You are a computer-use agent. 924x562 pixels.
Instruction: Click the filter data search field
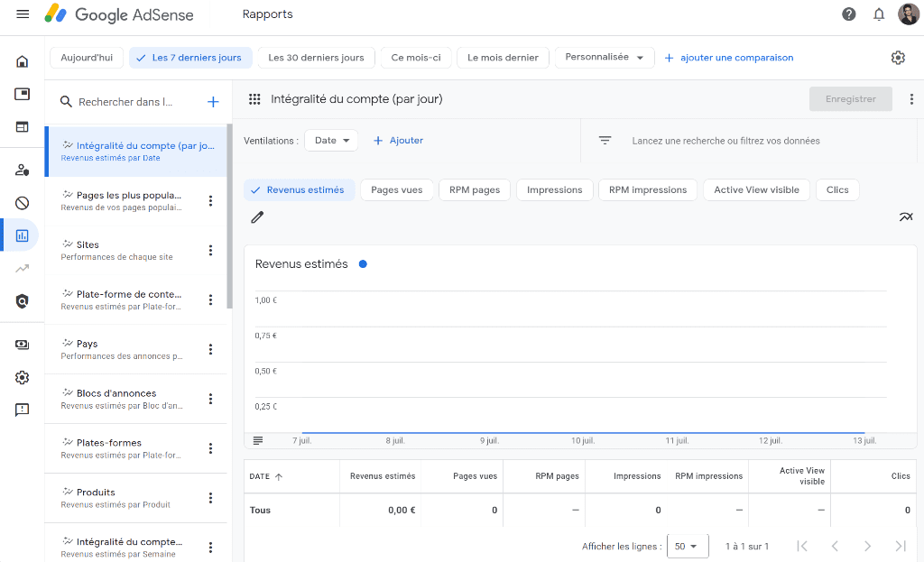725,141
